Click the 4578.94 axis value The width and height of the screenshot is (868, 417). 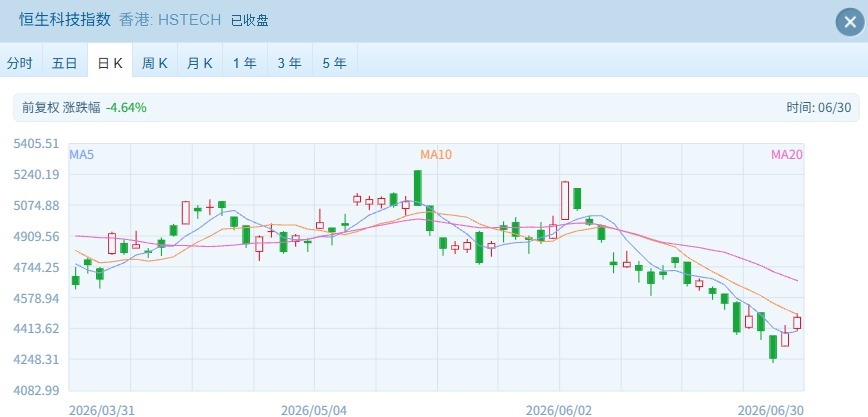point(36,298)
